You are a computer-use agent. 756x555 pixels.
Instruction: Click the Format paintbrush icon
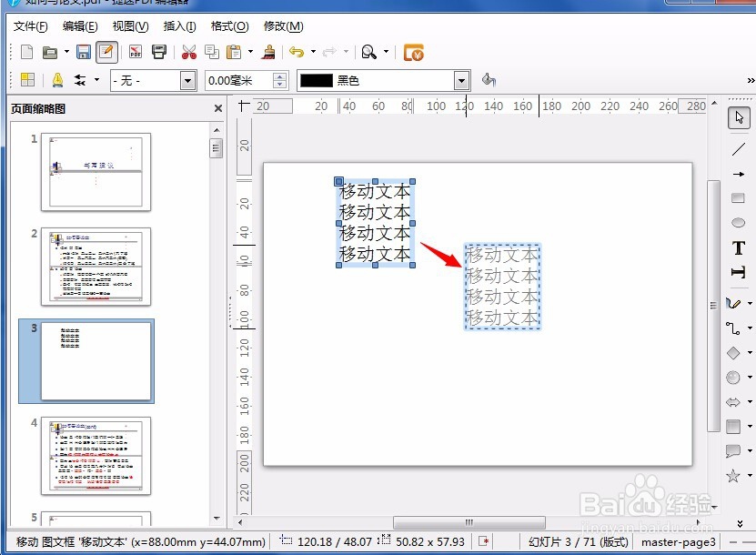[x=268, y=52]
